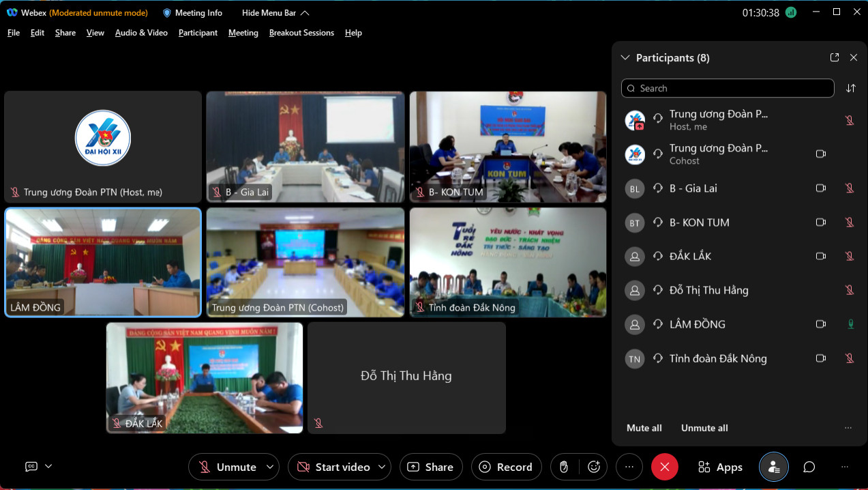
Task: Open the Breakout Sessions menu
Action: [301, 33]
